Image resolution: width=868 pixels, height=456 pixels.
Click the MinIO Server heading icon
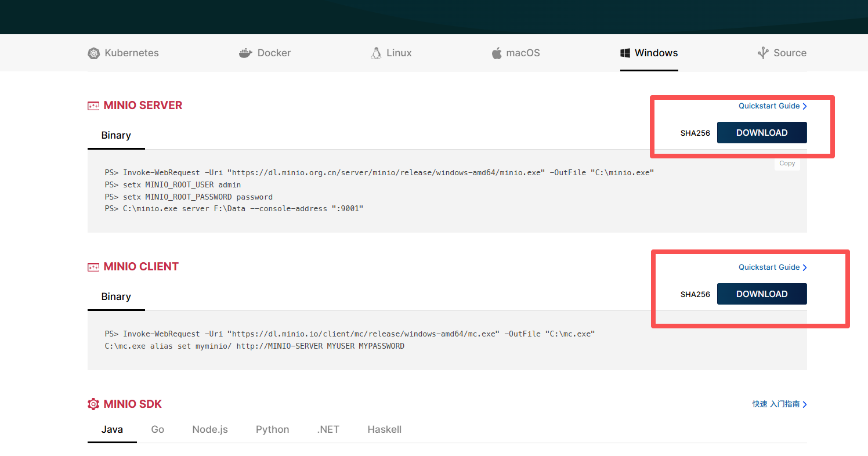pyautogui.click(x=93, y=106)
